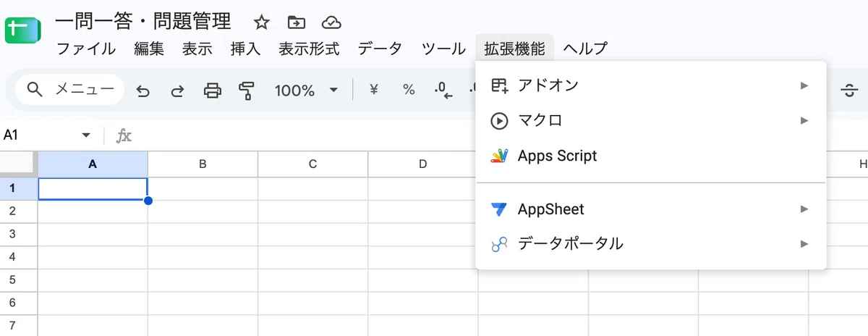Check the cloud save status icon
This screenshot has width=868, height=336.
(x=331, y=22)
